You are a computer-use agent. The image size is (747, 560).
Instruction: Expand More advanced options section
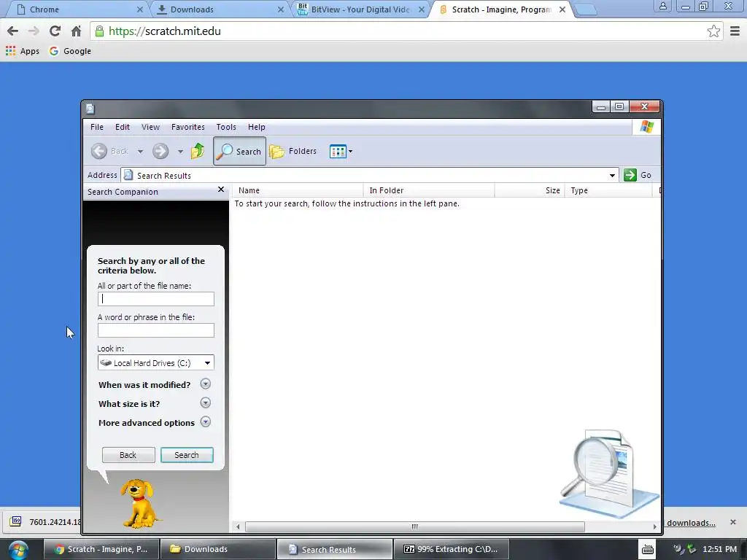(x=205, y=422)
